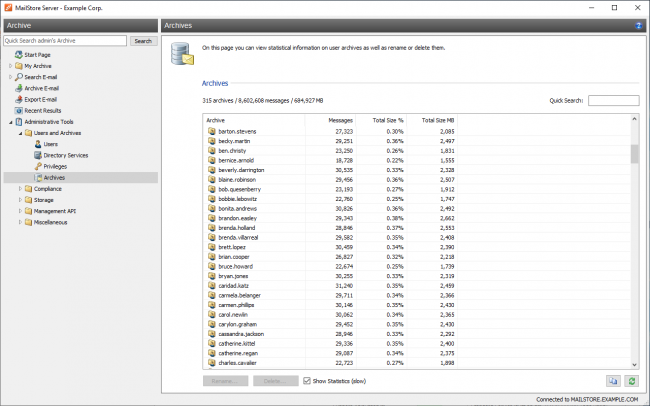The image size is (650, 406).
Task: Collapse the Administrative Tools node
Action: tap(10, 121)
